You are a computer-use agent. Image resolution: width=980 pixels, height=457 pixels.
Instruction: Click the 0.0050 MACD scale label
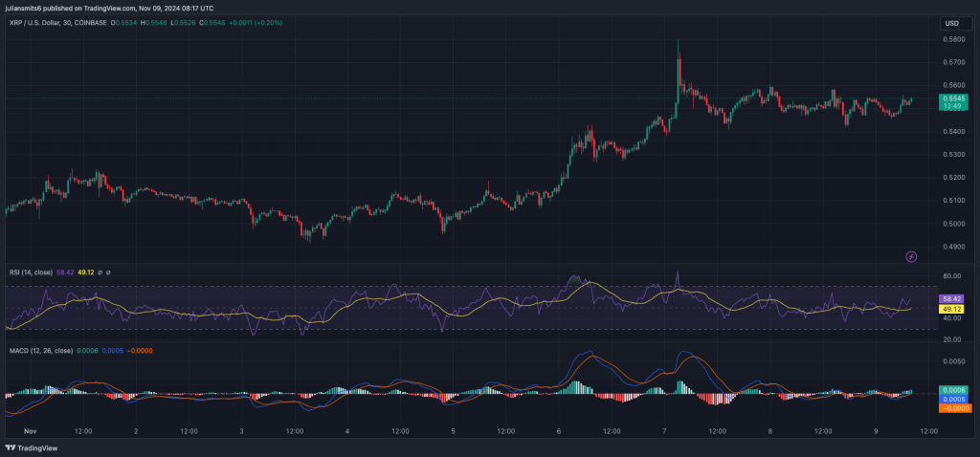point(954,360)
